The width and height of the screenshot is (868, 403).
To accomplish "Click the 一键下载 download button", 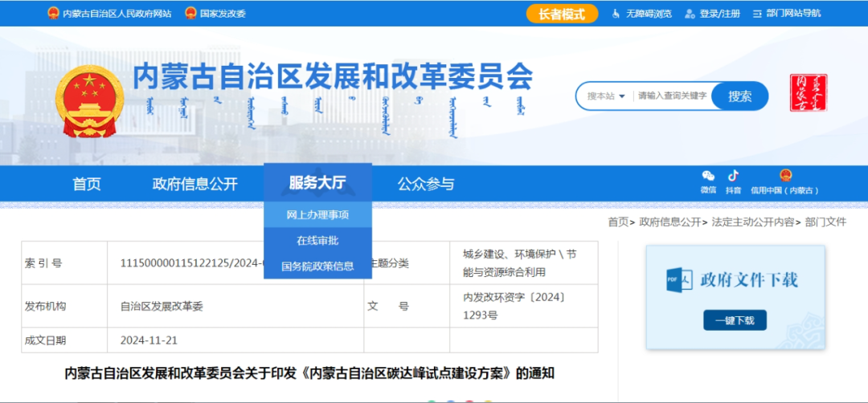I will [x=735, y=320].
